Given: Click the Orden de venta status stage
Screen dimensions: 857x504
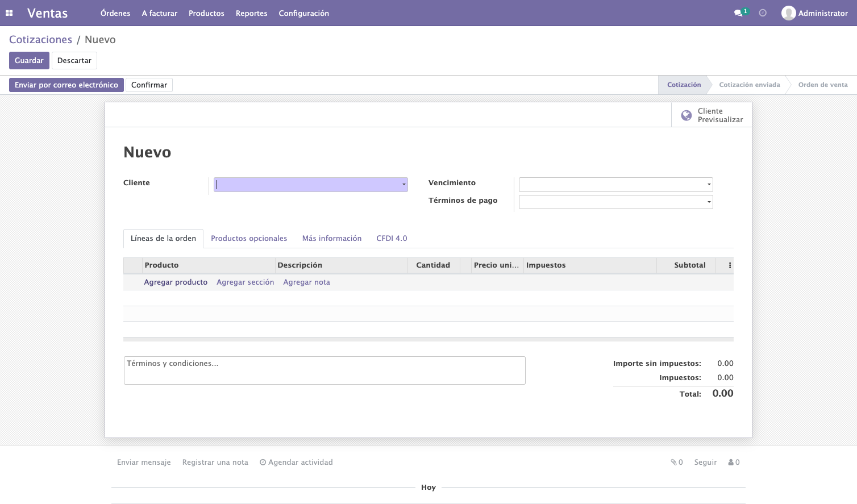Looking at the screenshot, I should (x=823, y=85).
